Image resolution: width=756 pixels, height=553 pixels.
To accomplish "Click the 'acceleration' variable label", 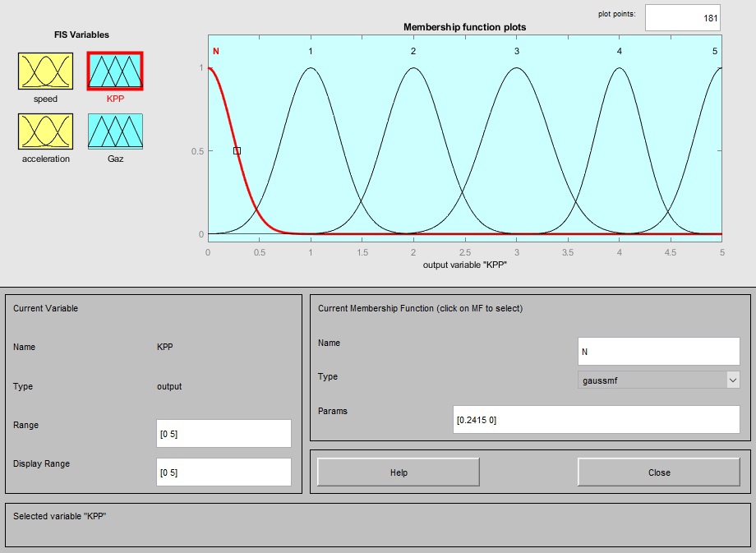I will [46, 159].
